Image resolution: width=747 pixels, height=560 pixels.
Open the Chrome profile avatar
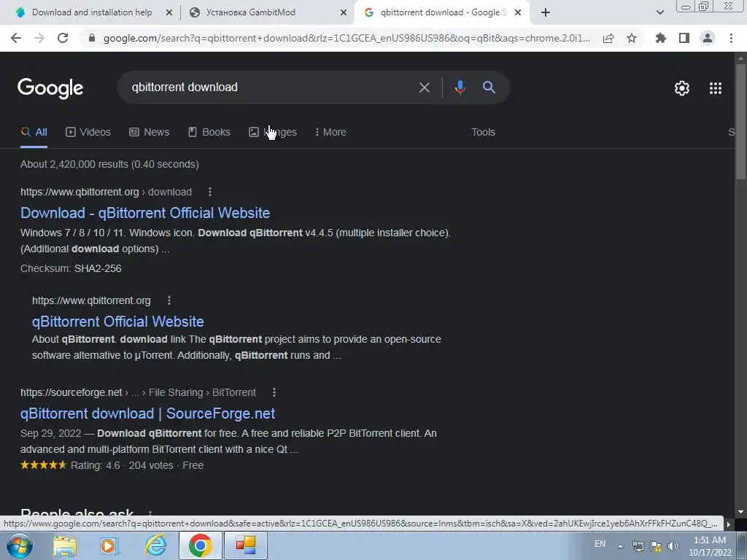click(708, 38)
